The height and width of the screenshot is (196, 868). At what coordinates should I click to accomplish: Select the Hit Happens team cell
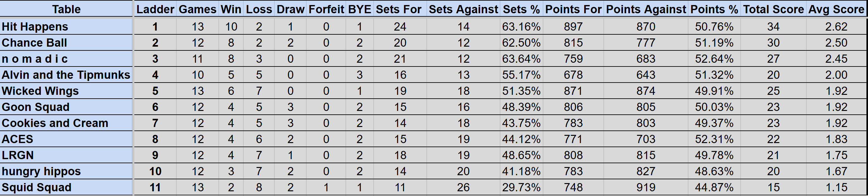click(x=35, y=26)
